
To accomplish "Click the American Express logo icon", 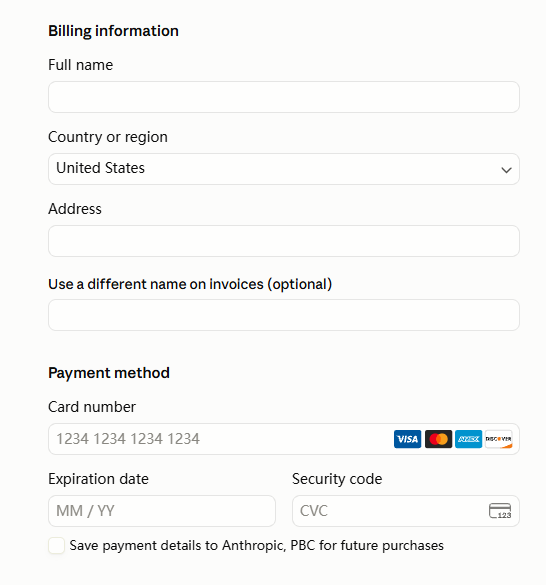I will tap(468, 439).
